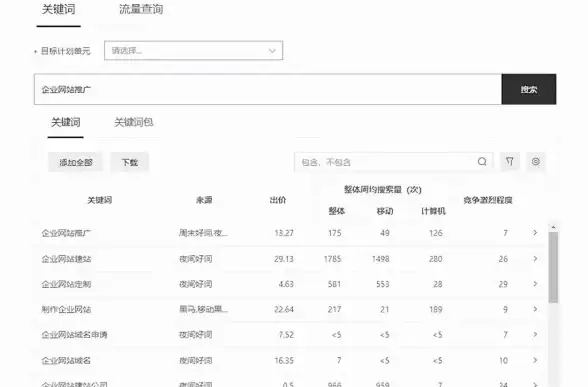
Task: Click the 计算机 sub-column header
Action: pyautogui.click(x=434, y=211)
